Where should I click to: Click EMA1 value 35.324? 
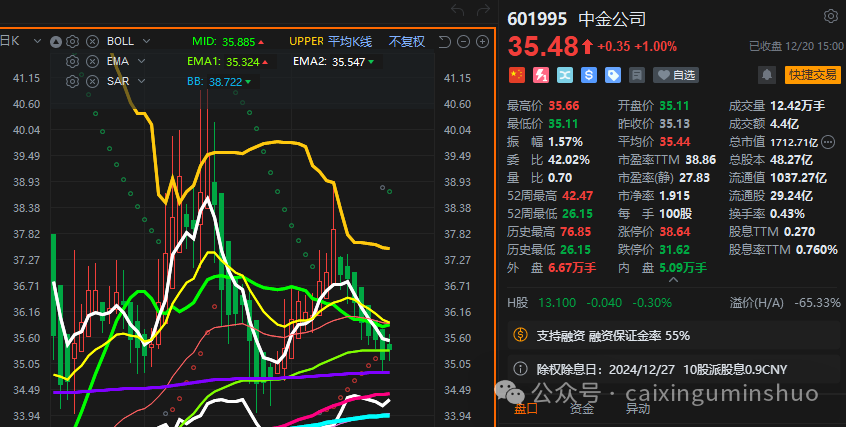coord(243,62)
